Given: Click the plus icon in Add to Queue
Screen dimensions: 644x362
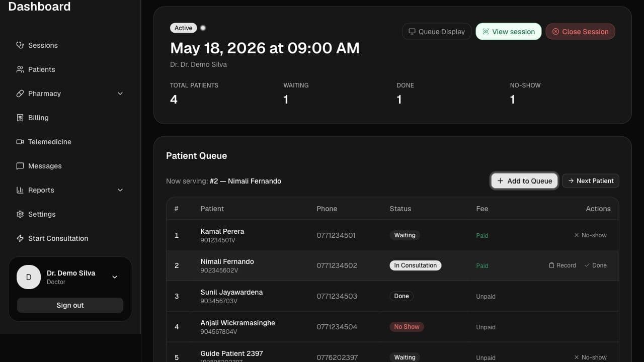Looking at the screenshot, I should click(500, 181).
